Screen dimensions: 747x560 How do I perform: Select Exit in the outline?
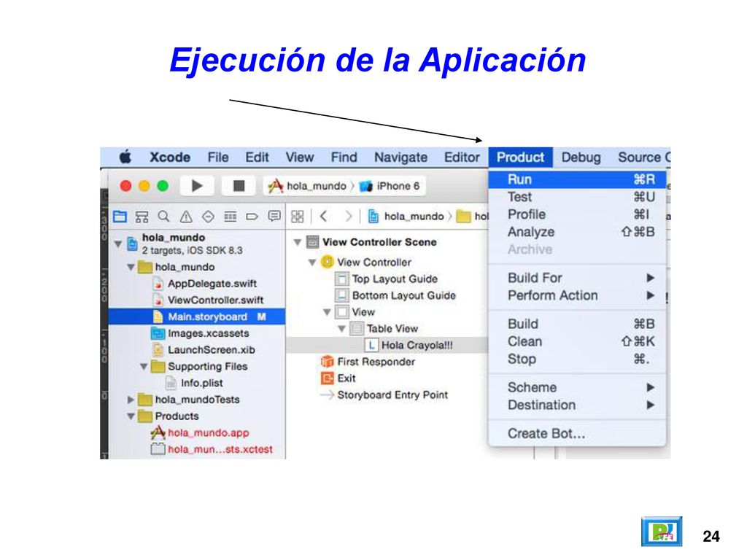(338, 378)
